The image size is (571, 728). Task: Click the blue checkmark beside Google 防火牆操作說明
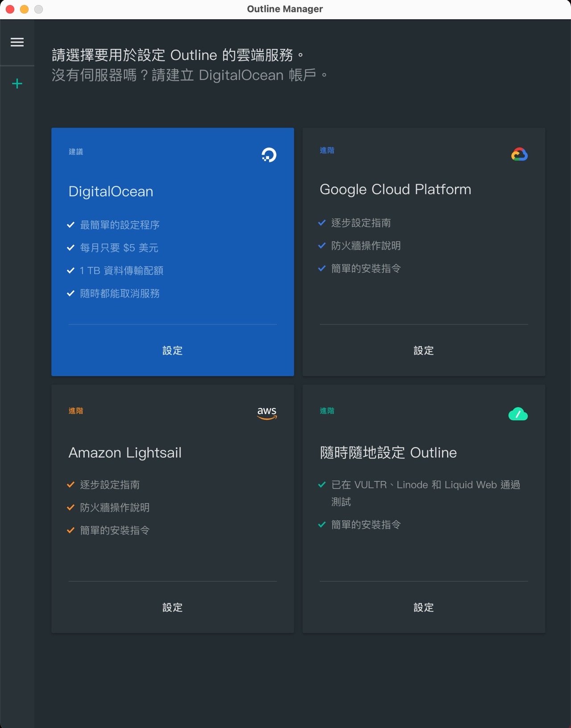click(322, 245)
